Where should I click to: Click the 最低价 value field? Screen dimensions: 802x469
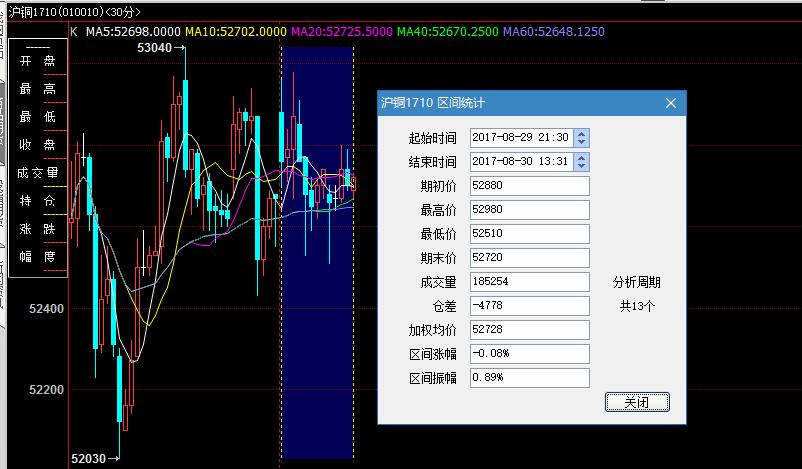click(x=529, y=234)
